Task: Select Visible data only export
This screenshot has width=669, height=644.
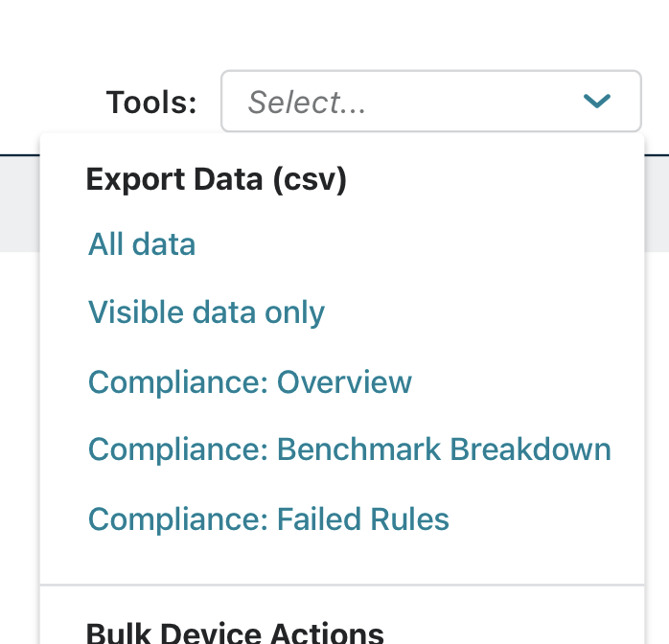Action: coord(206,312)
